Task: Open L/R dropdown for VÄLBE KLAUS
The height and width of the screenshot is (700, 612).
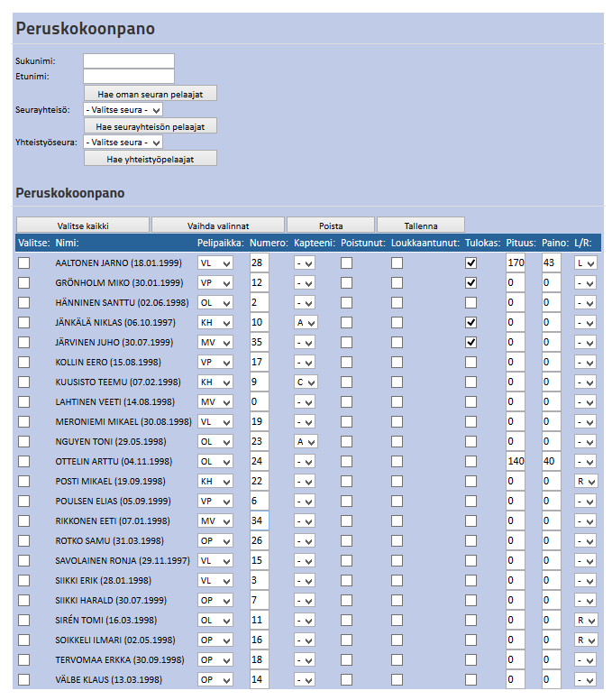Action: (x=586, y=679)
